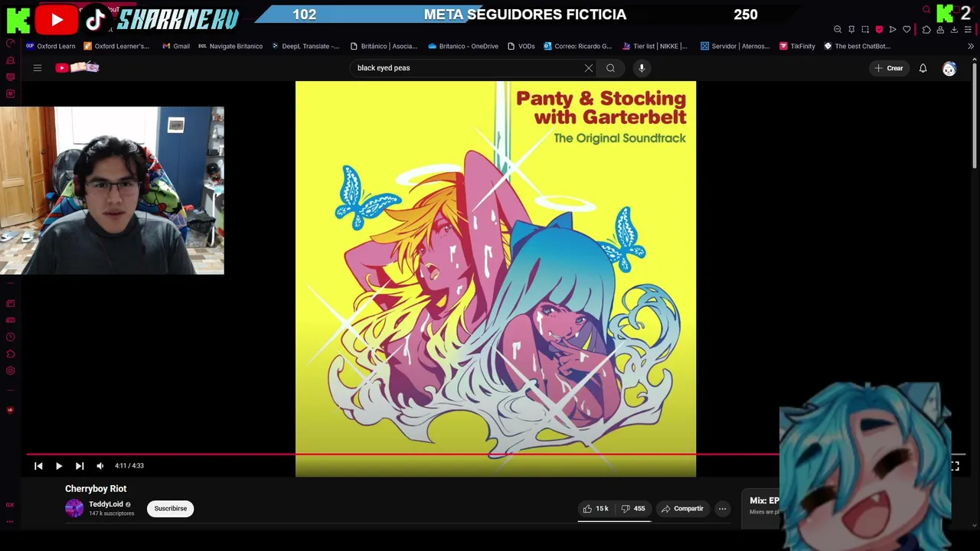Open the Gmail bookmark
980x551 pixels.
coord(176,46)
